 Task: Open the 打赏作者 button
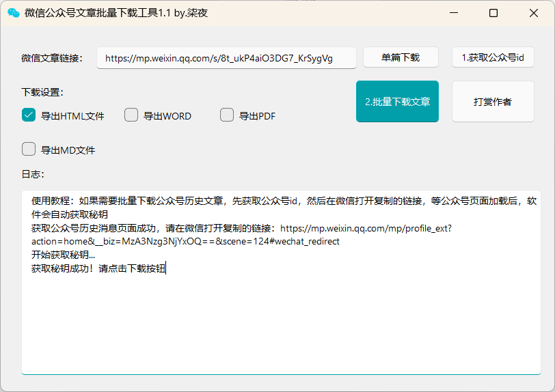[493, 102]
